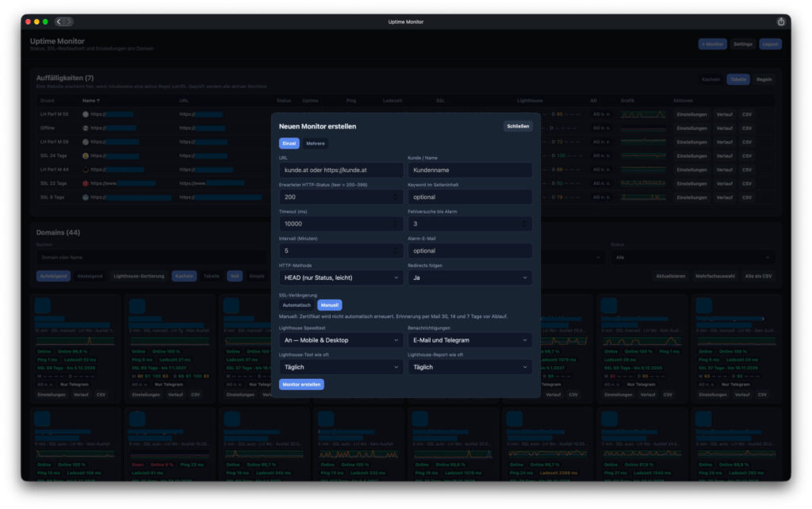The width and height of the screenshot is (812, 509).
Task: Toggle Lighthouse-Sortierung
Action: pos(139,276)
